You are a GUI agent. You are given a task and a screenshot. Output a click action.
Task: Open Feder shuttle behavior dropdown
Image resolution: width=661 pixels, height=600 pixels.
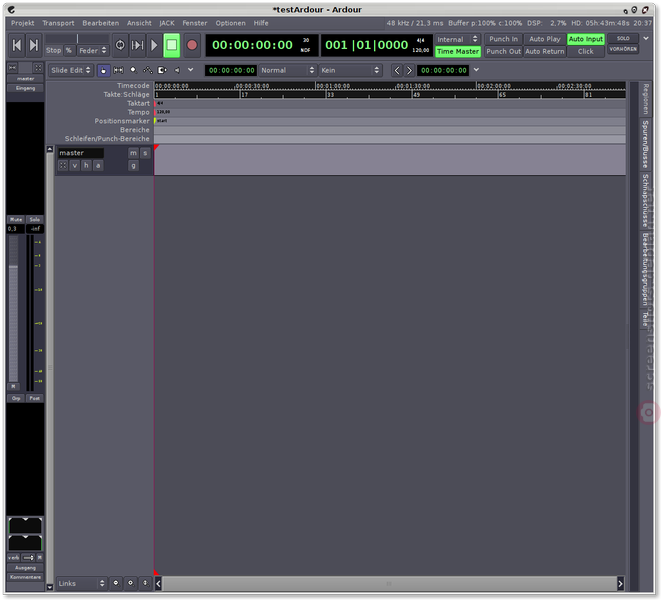pos(92,51)
